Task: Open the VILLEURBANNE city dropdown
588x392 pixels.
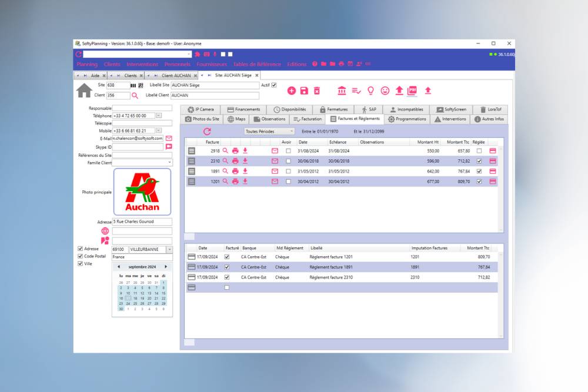Action: click(169, 249)
